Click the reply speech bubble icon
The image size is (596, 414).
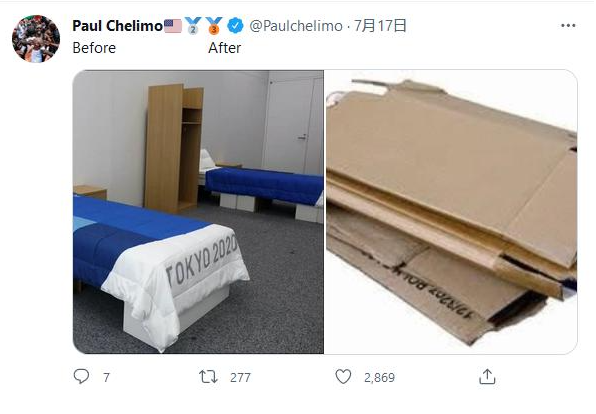point(81,376)
